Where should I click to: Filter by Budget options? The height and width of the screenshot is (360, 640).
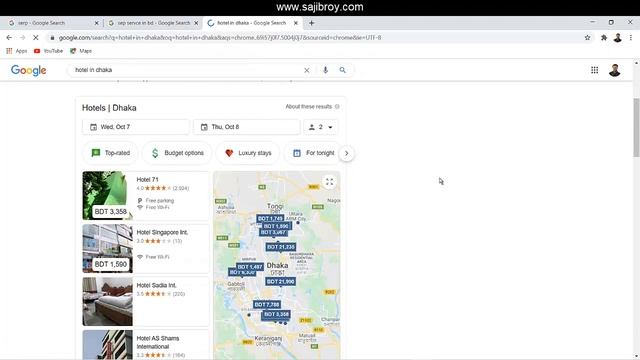[177, 153]
